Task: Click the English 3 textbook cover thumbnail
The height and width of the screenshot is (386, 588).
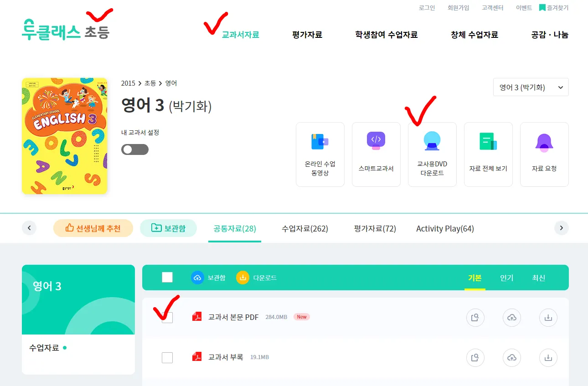Action: tap(65, 136)
